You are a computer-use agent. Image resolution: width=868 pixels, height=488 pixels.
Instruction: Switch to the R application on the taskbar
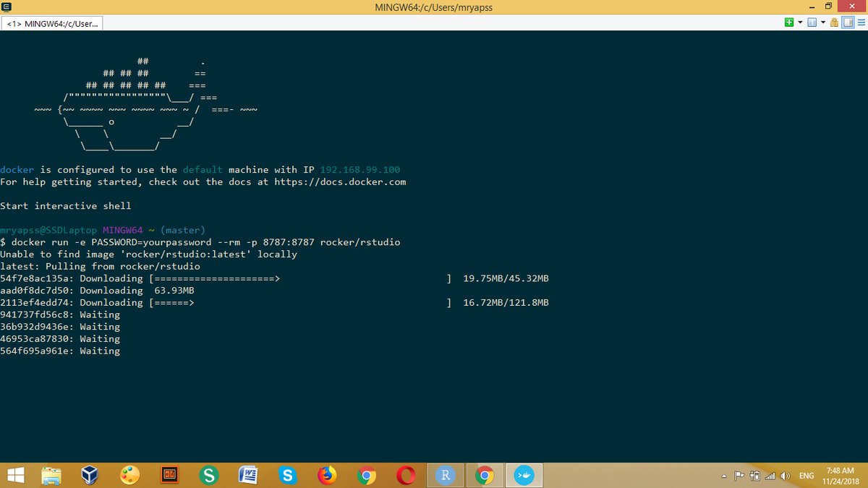446,475
